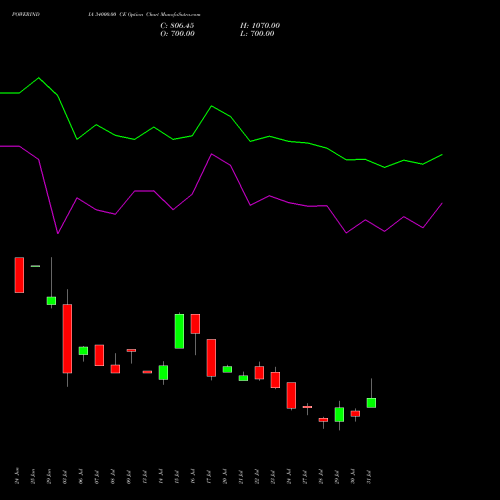
Task: Click the red candle for 17 Jul
Action: click(x=211, y=358)
